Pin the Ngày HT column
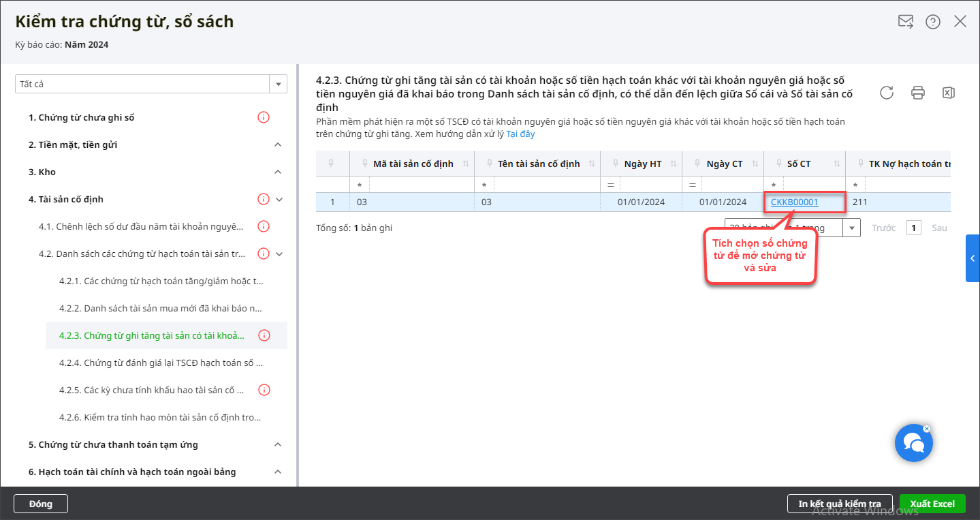Screen dimensions: 980x520 (614, 164)
